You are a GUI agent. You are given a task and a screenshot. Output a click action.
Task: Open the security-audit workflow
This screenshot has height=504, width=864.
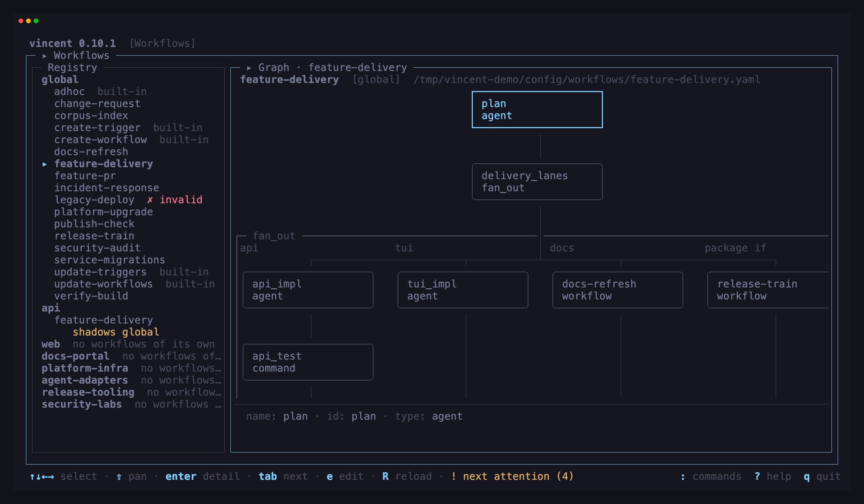click(97, 248)
